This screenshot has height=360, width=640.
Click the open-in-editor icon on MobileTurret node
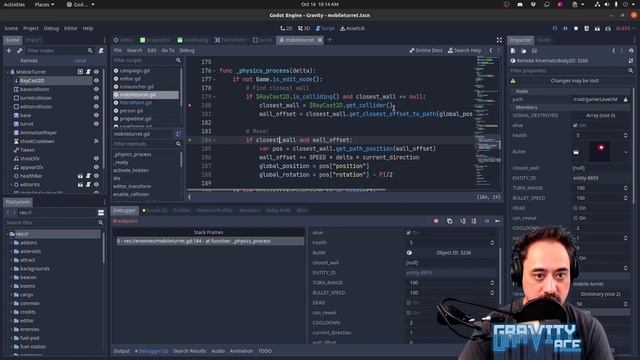coord(80,72)
